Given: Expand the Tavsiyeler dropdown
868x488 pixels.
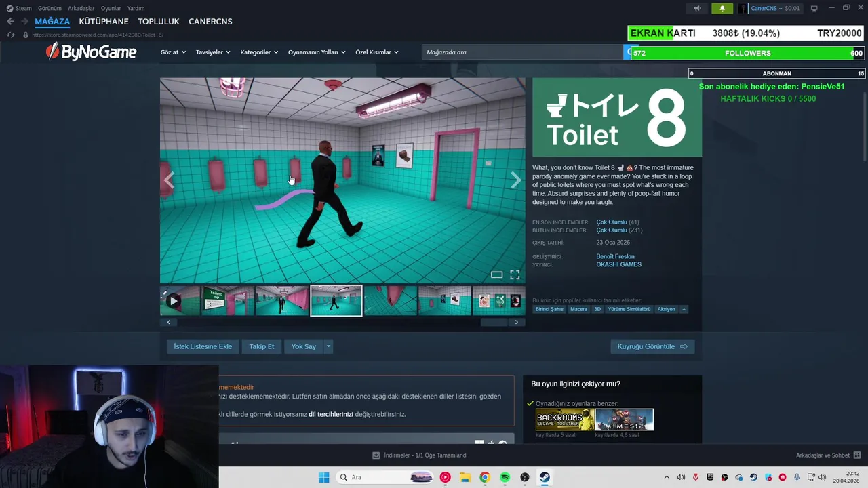Looking at the screenshot, I should pos(213,52).
